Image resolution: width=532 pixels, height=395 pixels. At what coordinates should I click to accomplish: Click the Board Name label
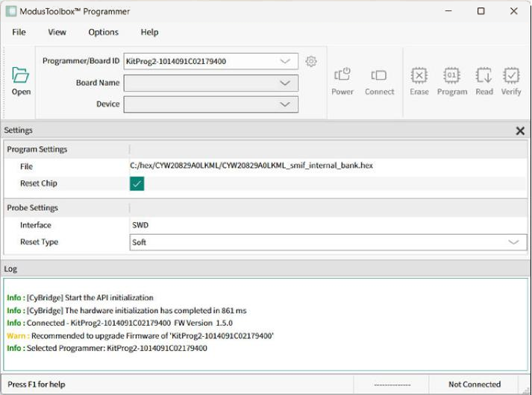[x=98, y=83]
